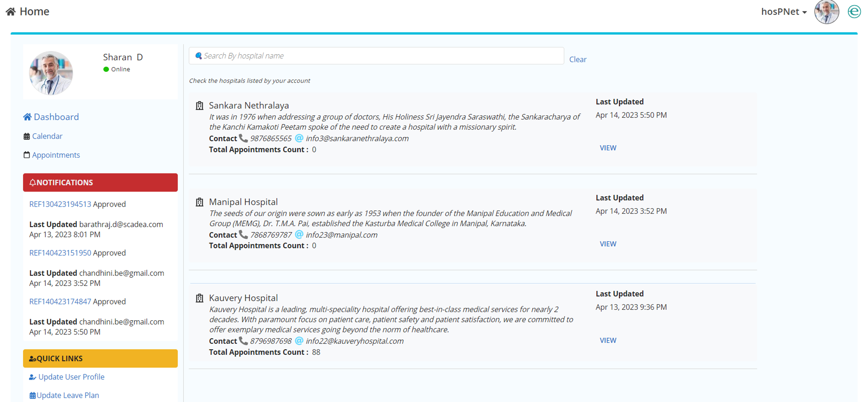Open reference REF130423194513
This screenshot has height=402, width=868.
click(x=60, y=204)
